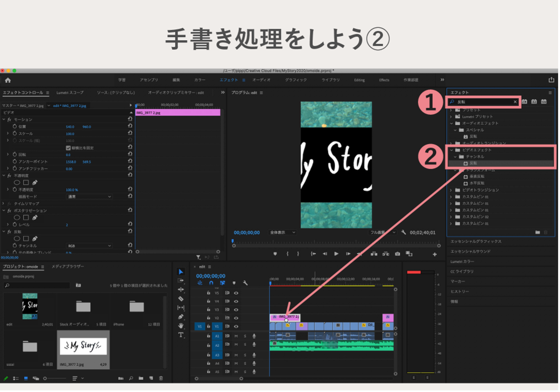Viewport: 560px width, 392px height.
Task: Mute audio track A1
Action: pos(237,337)
